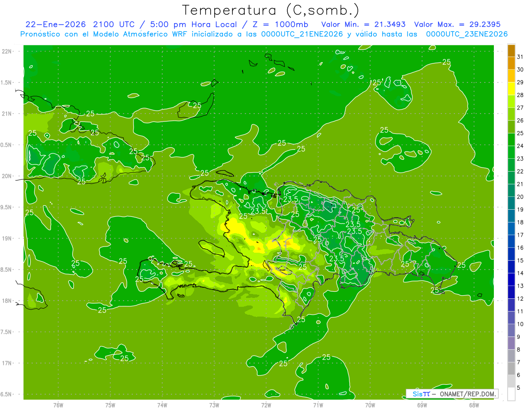Click the '71W' longitude axis label
Screen dimensions: 532x411
point(318,405)
